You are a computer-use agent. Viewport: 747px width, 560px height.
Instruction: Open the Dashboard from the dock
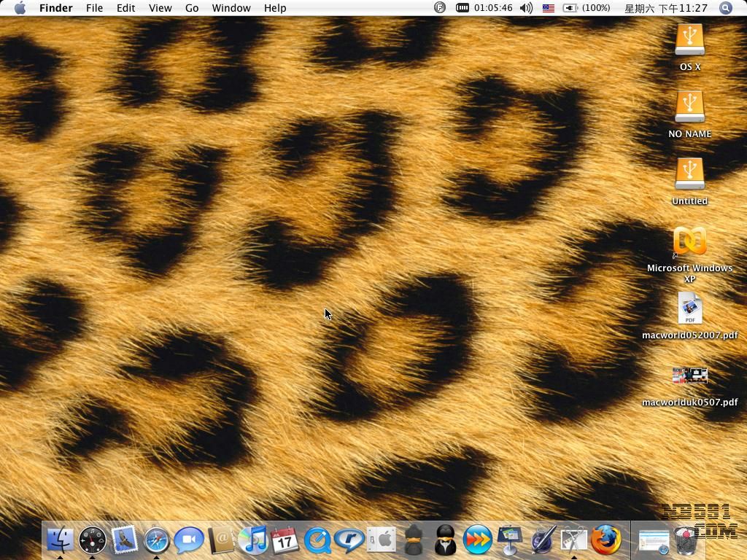[92, 540]
